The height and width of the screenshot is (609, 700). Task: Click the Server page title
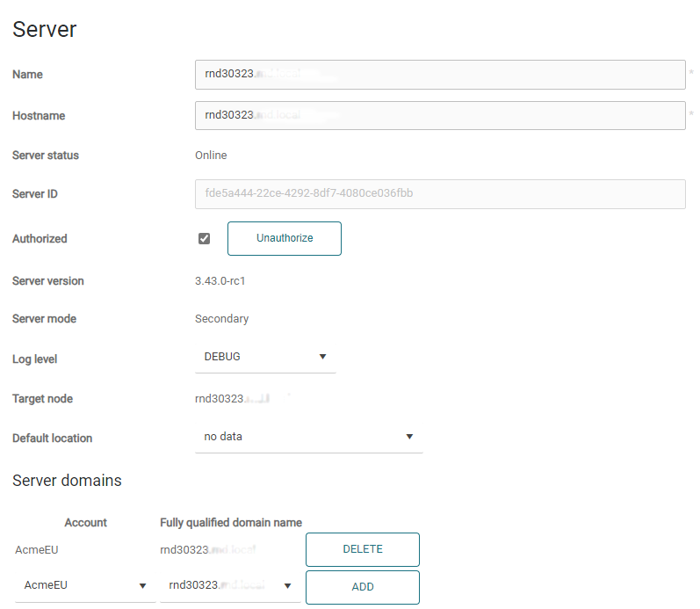45,30
